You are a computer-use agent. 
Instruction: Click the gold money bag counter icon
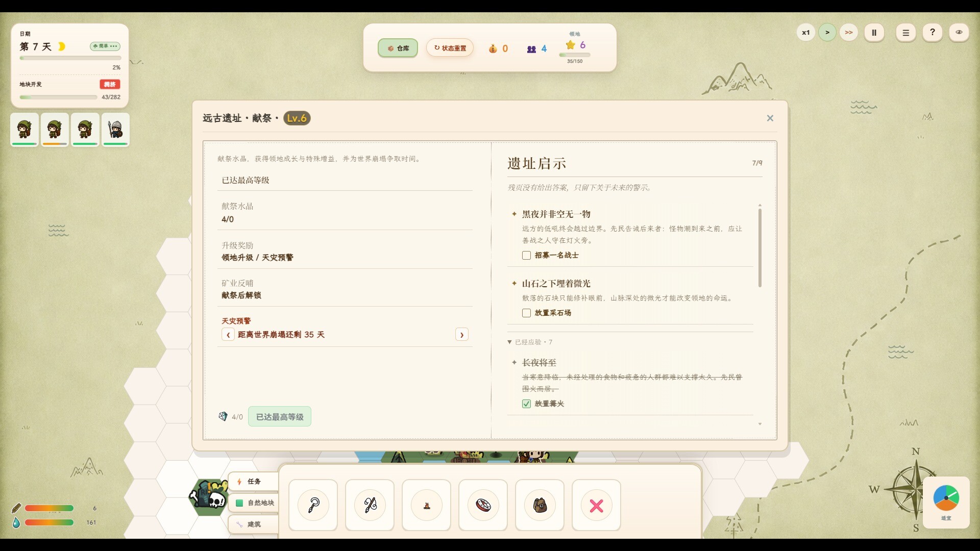click(x=493, y=48)
